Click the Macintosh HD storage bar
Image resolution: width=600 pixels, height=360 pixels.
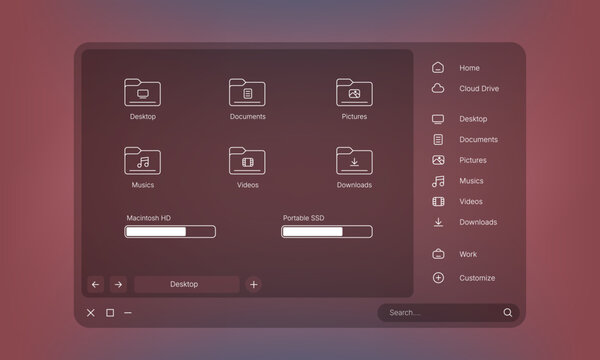170,231
